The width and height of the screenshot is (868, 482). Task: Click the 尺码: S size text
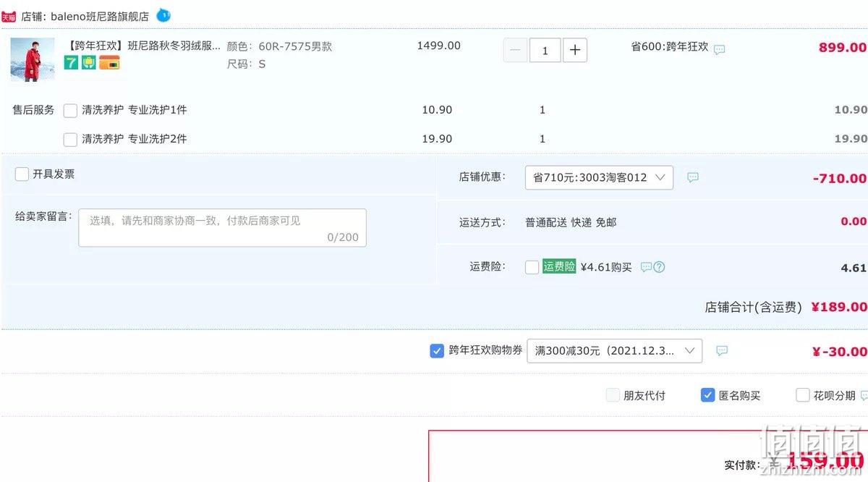(x=246, y=64)
